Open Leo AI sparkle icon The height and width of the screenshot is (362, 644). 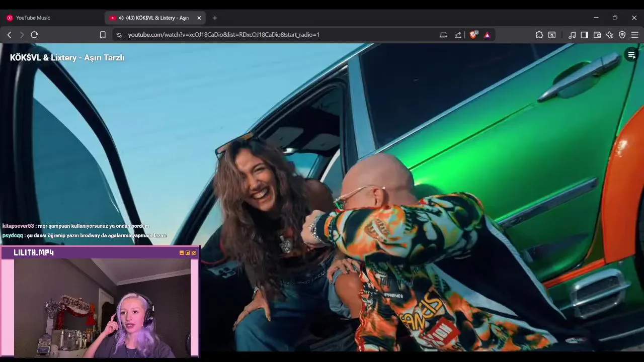click(x=610, y=35)
